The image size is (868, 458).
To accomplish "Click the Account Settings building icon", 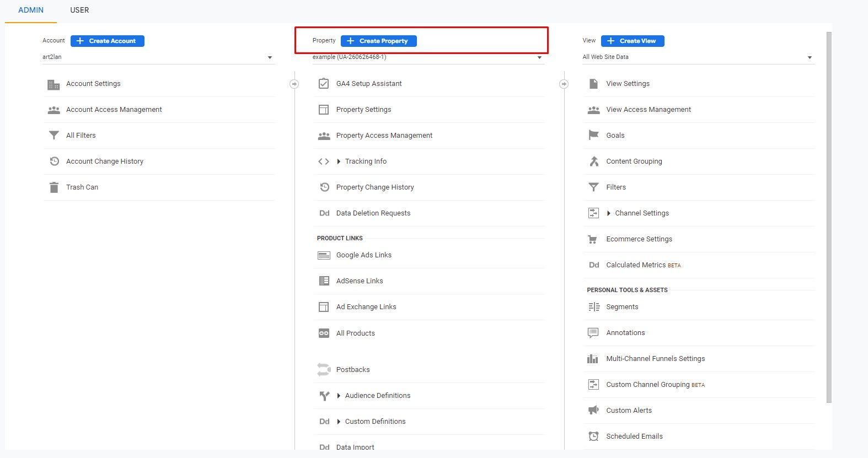I will tap(53, 84).
